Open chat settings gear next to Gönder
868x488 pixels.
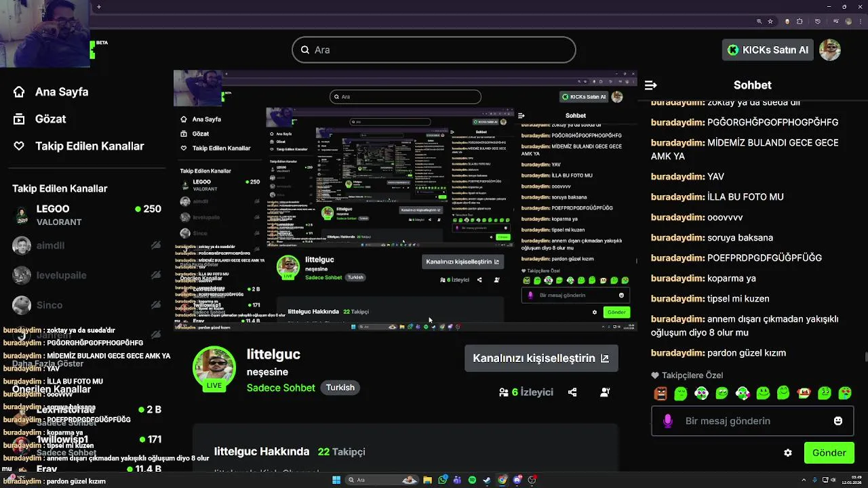pyautogui.click(x=788, y=453)
